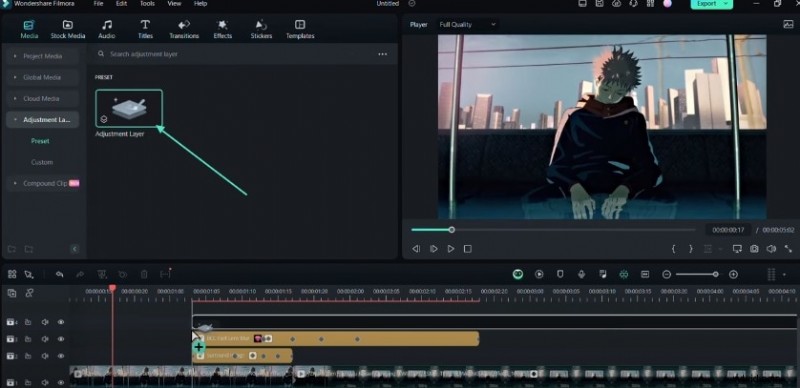This screenshot has width=800, height=388.
Task: Collapse the Adjustment Layer category
Action: coord(43,120)
